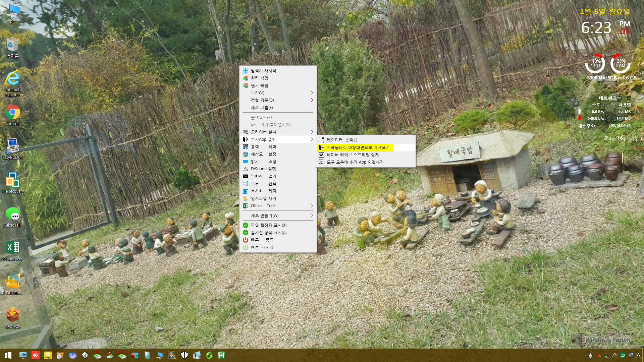
Task: Launch Internet Explorer from the desktop
Action: 12,84
